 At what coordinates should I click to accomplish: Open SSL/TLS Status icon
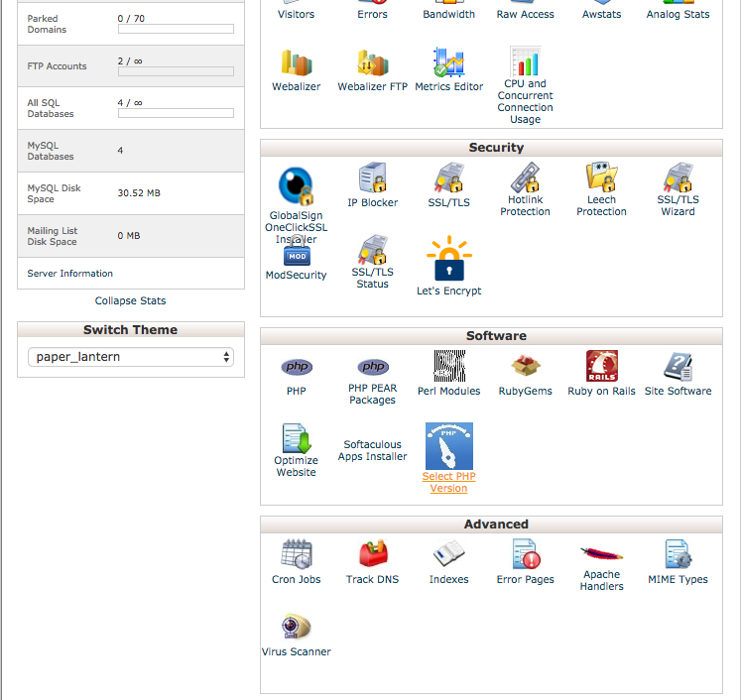click(x=372, y=250)
